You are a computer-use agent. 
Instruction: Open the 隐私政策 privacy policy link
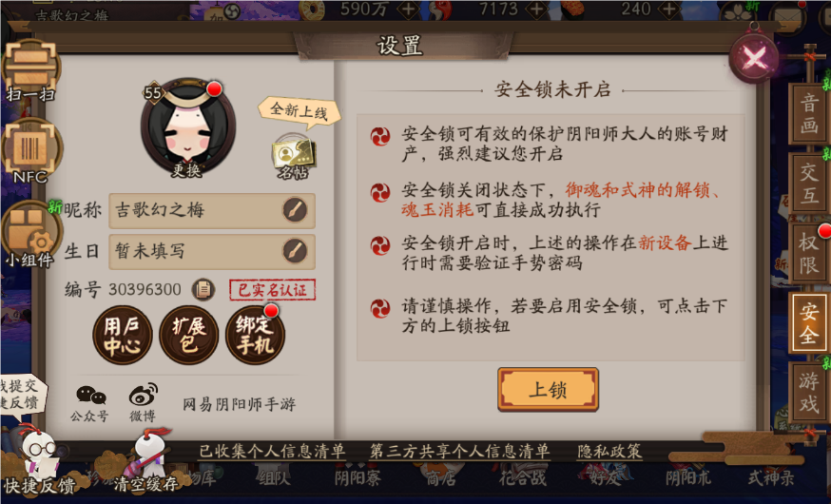(x=609, y=451)
